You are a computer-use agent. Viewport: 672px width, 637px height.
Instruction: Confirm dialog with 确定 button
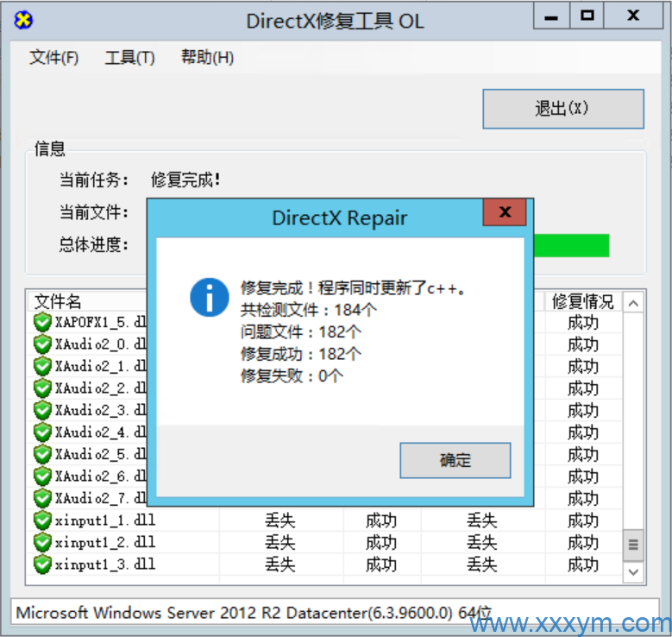pos(455,460)
